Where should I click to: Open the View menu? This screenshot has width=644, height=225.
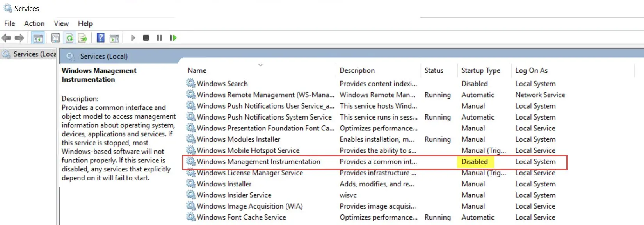coord(61,23)
